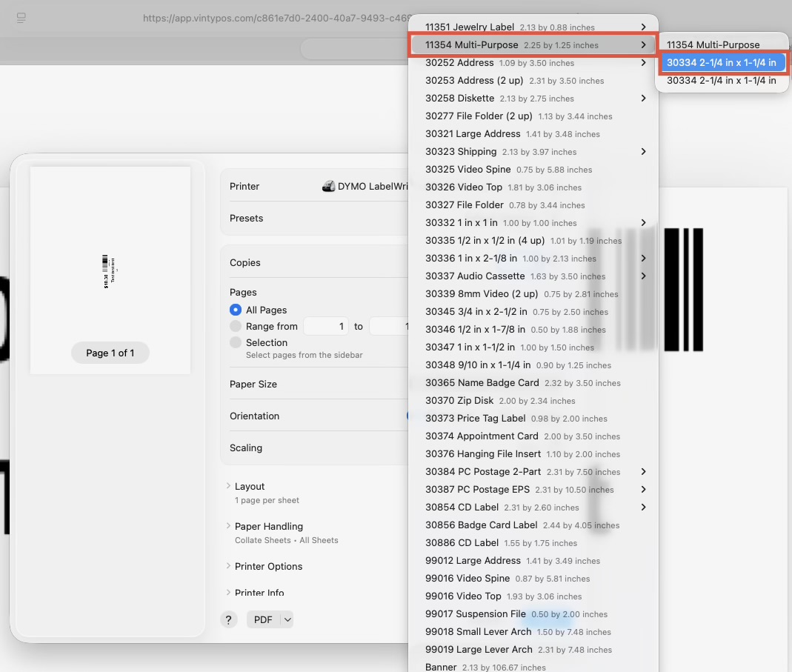
Task: Choose 11354 Multi-Purpose paper size
Action: [x=533, y=45]
